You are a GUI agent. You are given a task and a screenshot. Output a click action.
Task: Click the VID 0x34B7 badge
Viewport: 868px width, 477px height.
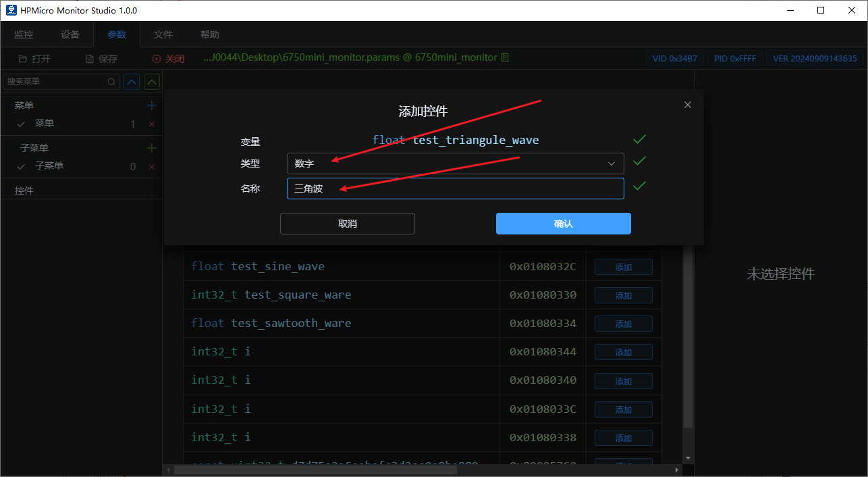coord(675,59)
